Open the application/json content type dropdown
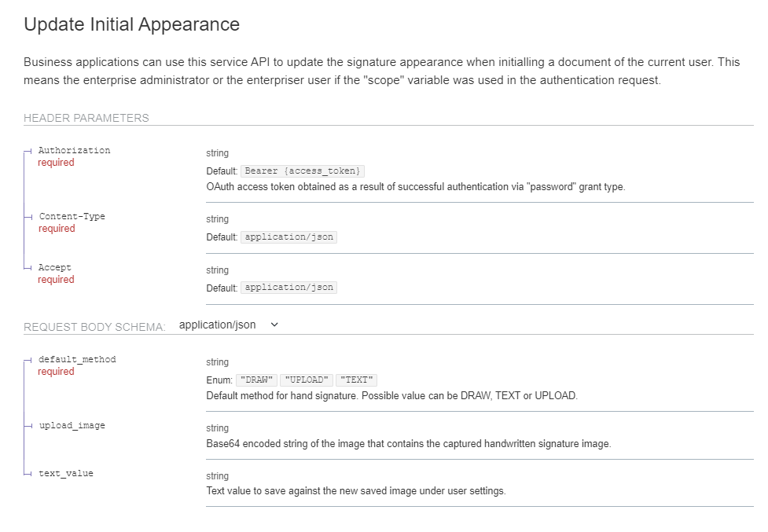This screenshot has height=532, width=768. [x=218, y=325]
